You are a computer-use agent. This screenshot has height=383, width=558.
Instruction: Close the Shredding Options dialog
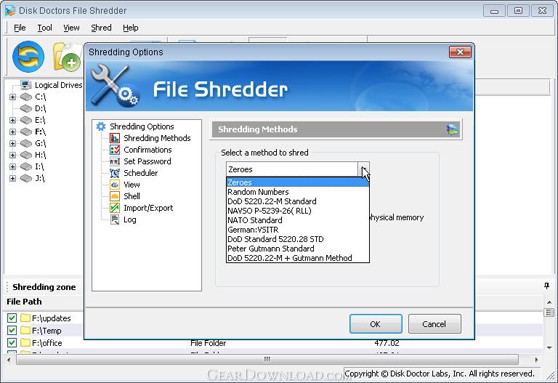click(460, 52)
